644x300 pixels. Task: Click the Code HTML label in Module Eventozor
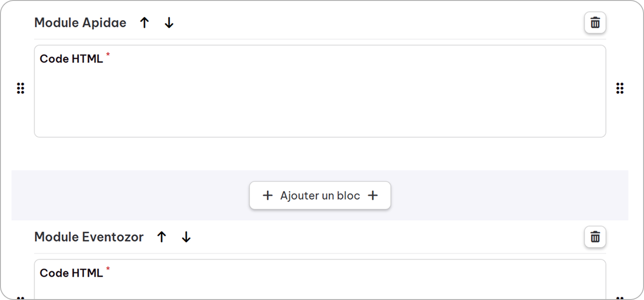point(71,273)
